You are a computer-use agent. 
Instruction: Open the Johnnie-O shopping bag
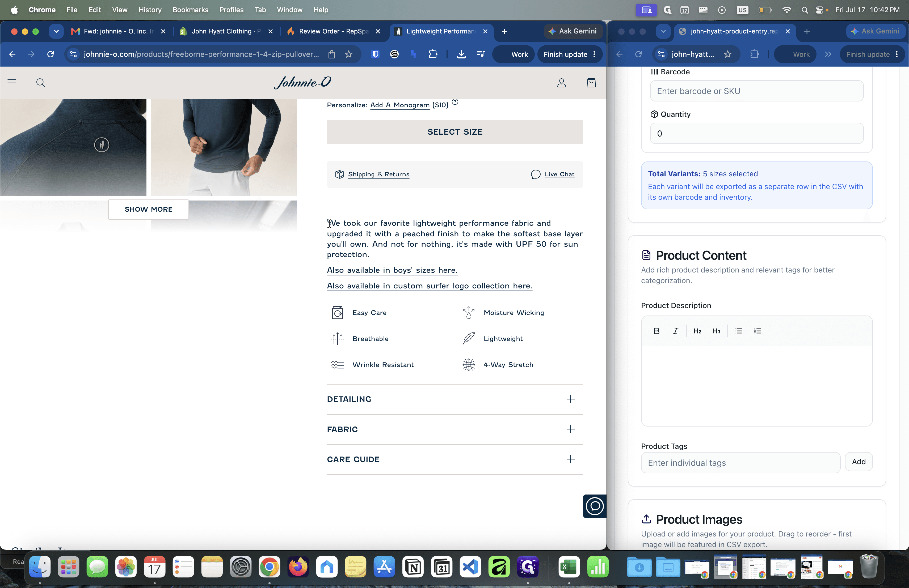(x=591, y=83)
